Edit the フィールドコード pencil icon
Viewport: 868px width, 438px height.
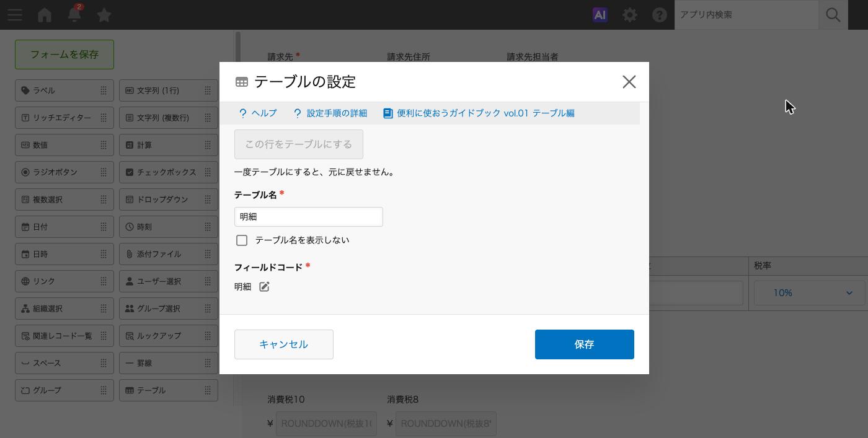[264, 287]
